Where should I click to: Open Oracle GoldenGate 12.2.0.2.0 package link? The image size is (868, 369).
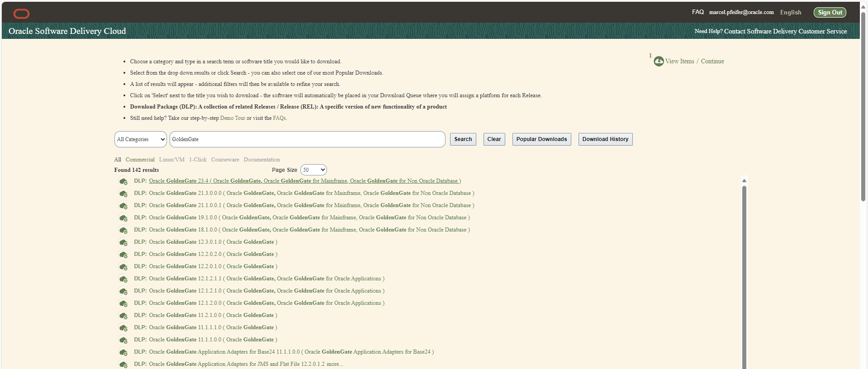point(213,254)
